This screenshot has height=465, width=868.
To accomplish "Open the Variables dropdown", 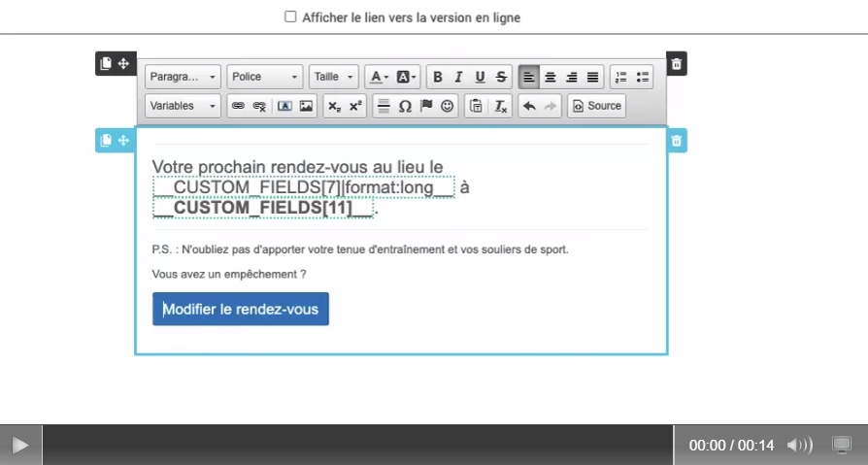I will [184, 107].
